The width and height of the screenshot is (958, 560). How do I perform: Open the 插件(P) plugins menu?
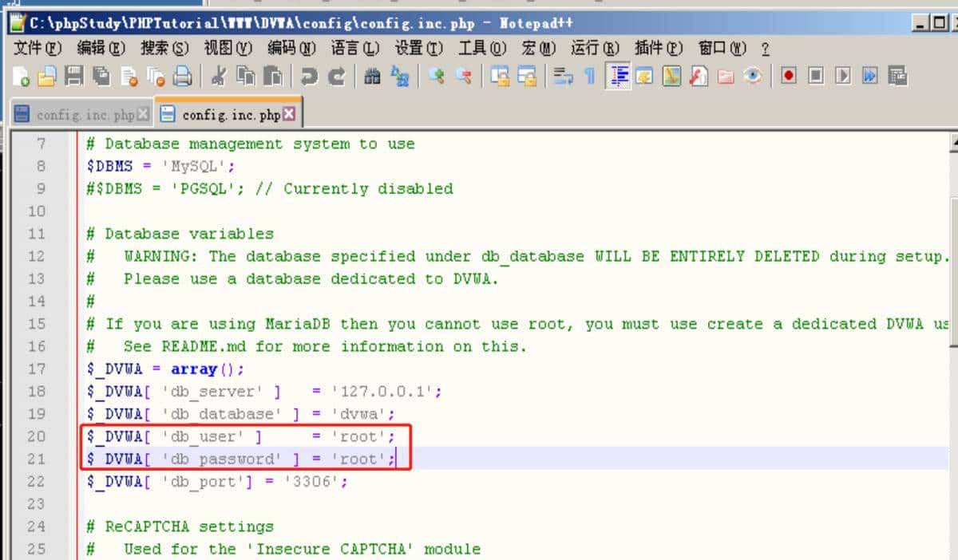click(659, 49)
